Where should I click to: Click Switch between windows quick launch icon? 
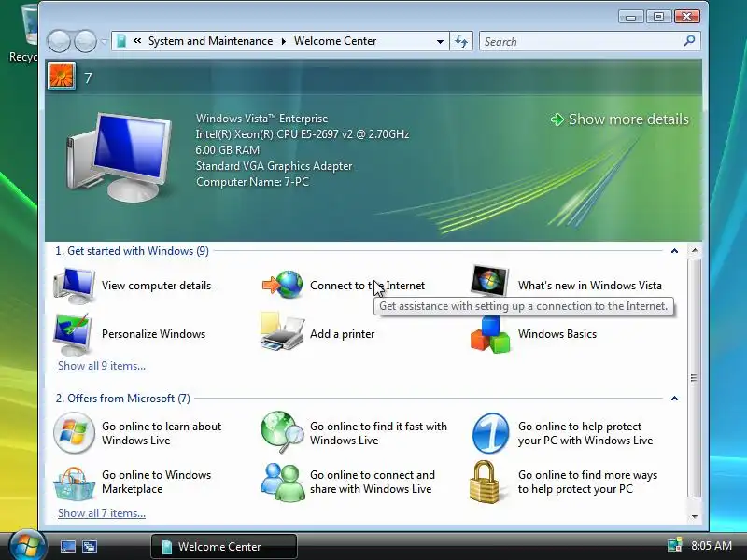coord(90,546)
